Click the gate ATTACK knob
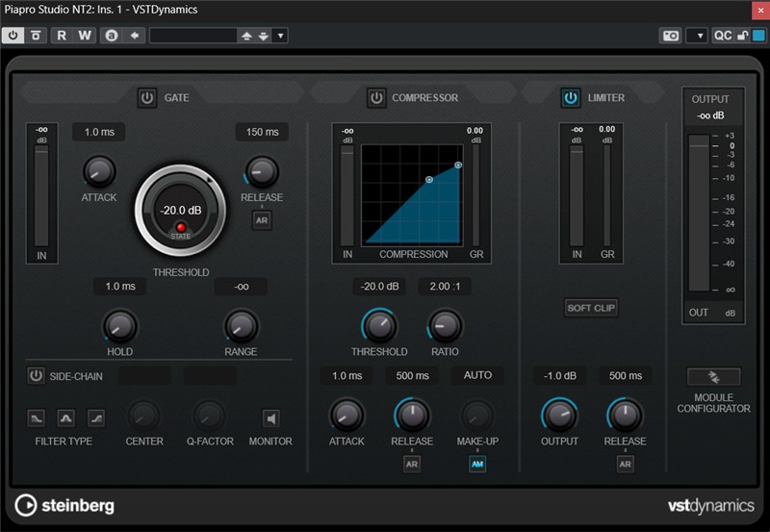 [99, 171]
